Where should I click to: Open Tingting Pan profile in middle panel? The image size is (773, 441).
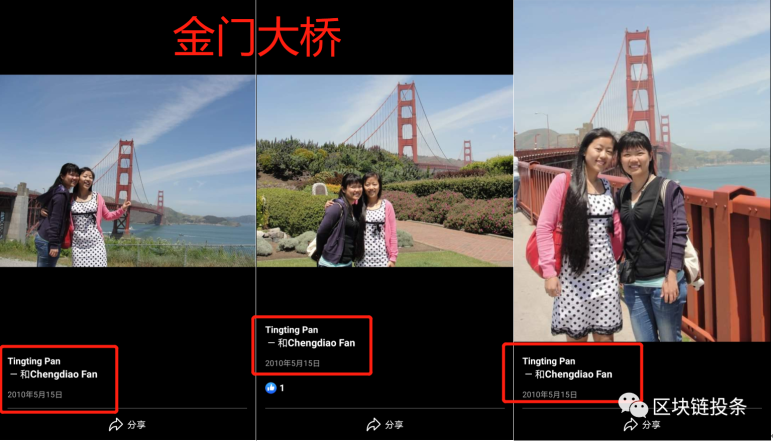[292, 330]
